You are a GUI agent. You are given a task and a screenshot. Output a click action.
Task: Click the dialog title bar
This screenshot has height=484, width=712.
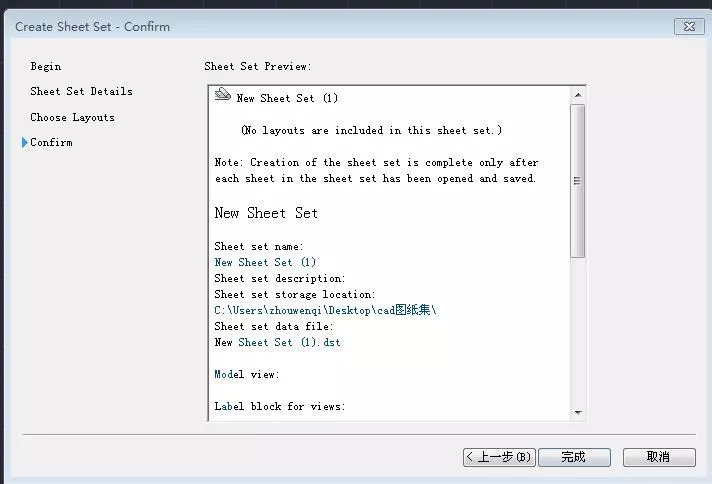tap(300, 27)
